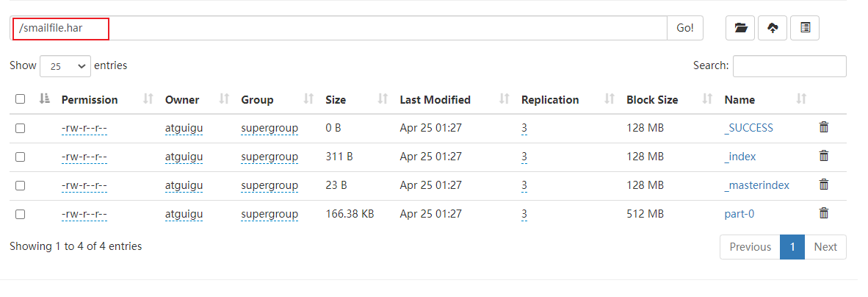
Task: Click the Next page button
Action: (825, 247)
